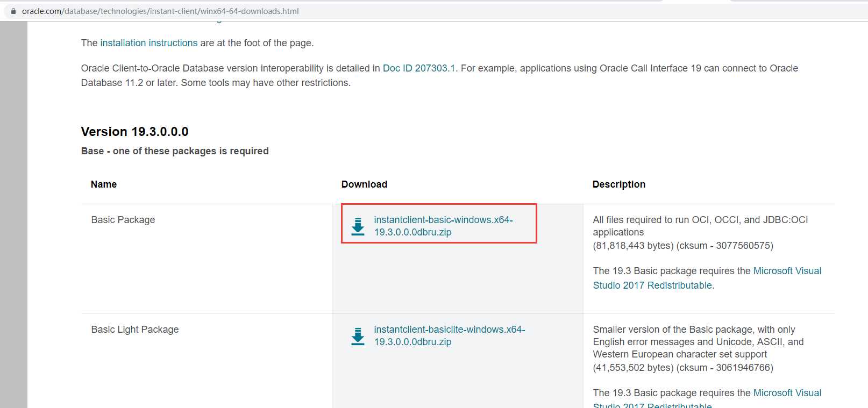This screenshot has height=408, width=868.
Task: Click 'Smaller version of the Basic package' description
Action: click(698, 342)
